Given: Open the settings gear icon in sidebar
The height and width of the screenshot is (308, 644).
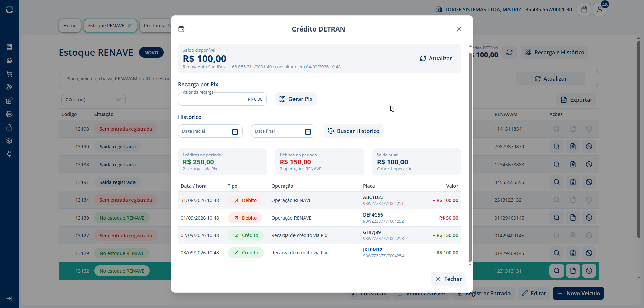Looking at the screenshot, I should point(9,141).
